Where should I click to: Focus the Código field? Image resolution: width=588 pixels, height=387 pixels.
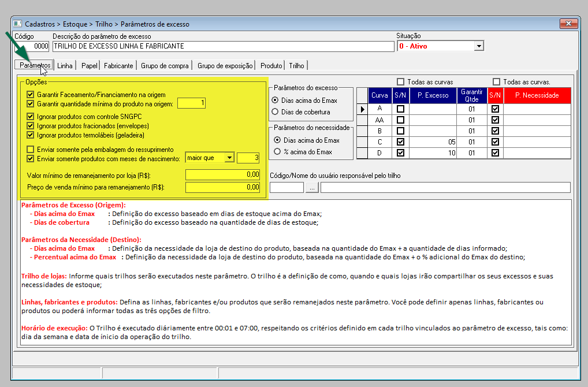click(x=32, y=46)
